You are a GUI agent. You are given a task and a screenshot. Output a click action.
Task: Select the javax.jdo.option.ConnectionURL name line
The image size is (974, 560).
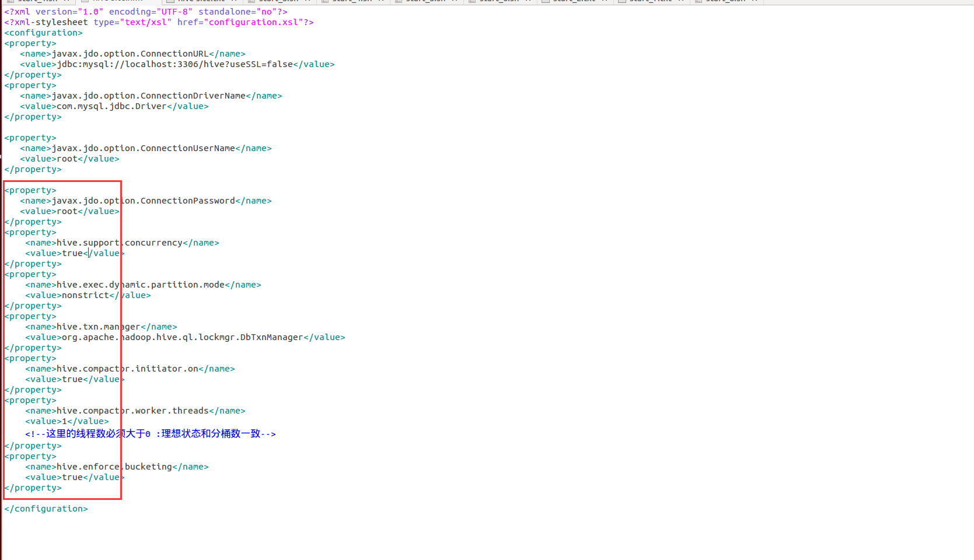tap(132, 54)
